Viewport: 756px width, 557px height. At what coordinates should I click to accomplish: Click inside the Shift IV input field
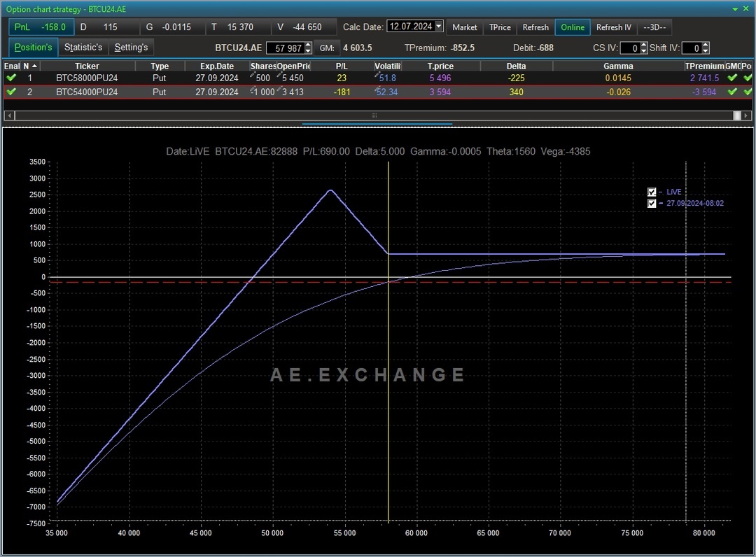(691, 48)
